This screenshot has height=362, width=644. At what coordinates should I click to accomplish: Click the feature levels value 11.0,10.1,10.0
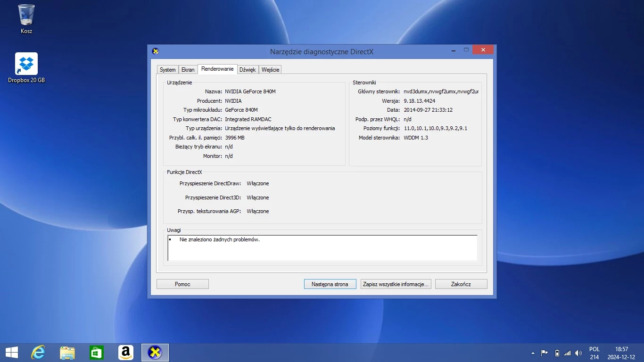436,128
